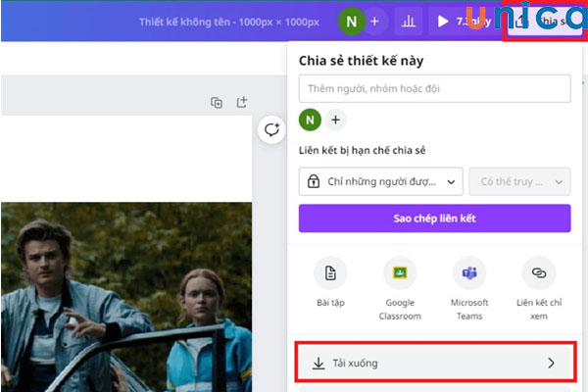Click the add page icon above the canvas

click(x=242, y=102)
